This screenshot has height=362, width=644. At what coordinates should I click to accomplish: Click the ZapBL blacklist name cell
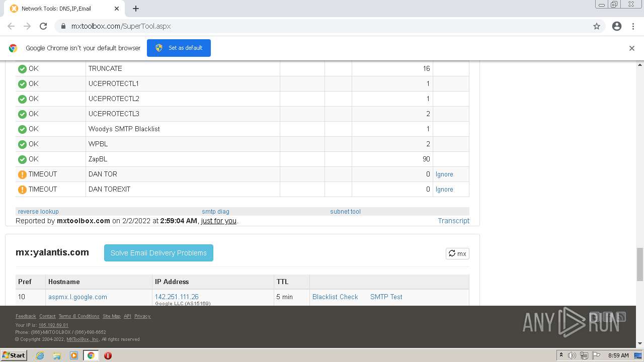[x=183, y=159]
